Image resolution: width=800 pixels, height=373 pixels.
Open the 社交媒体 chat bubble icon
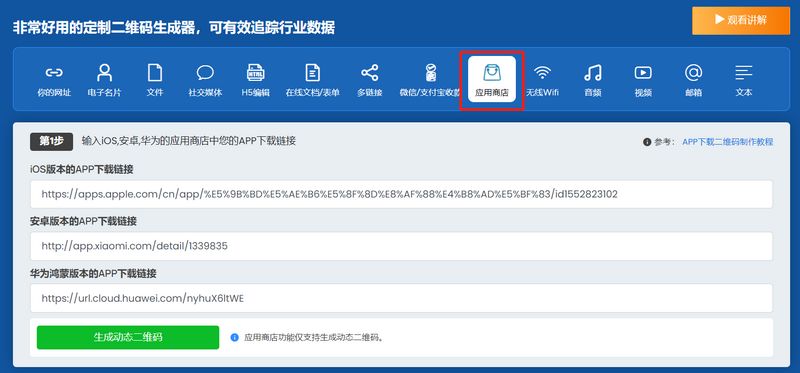click(205, 73)
